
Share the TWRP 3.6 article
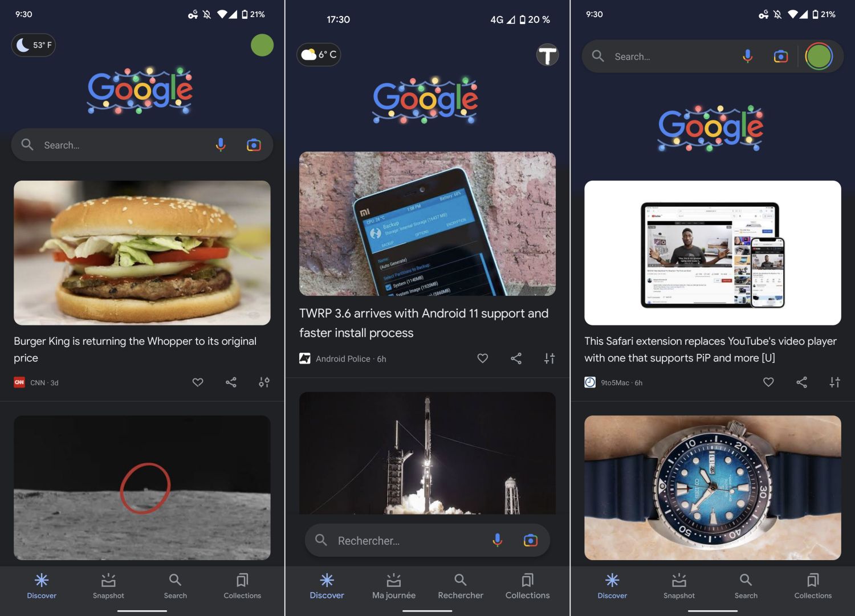pos(516,358)
